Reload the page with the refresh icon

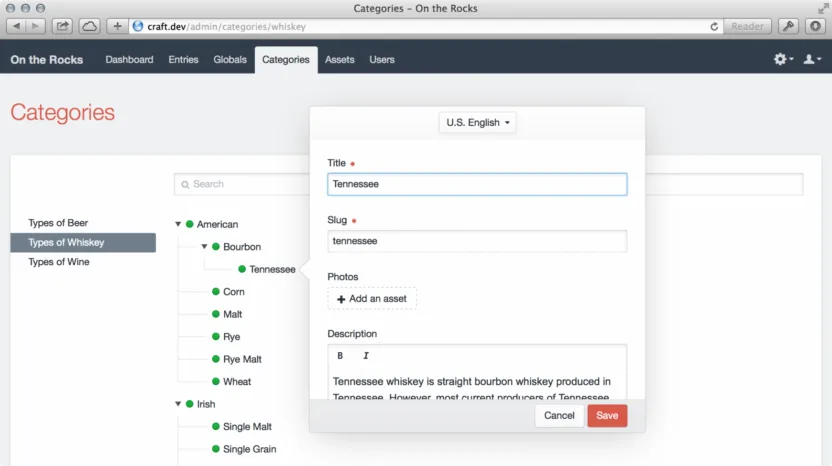point(714,27)
